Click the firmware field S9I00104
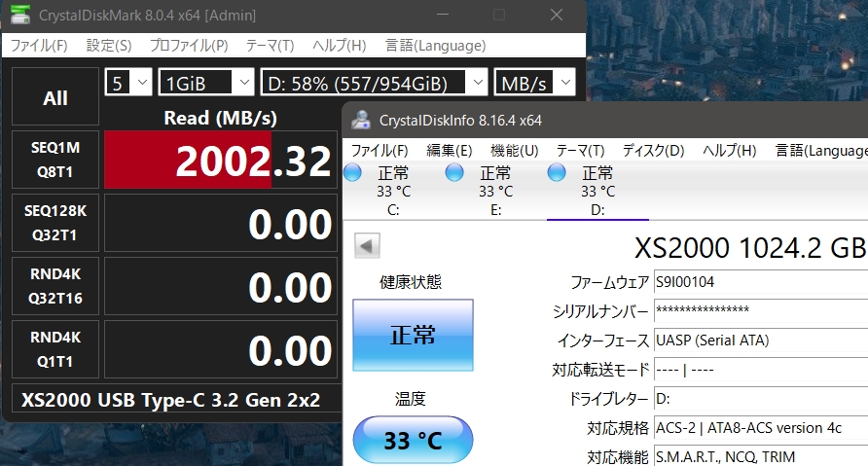This screenshot has width=868, height=466. pos(761,282)
